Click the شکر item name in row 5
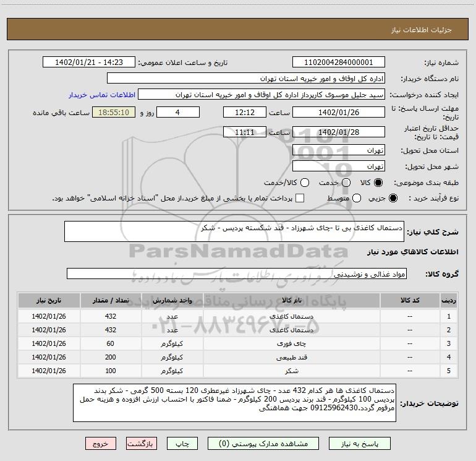 pos(291,371)
